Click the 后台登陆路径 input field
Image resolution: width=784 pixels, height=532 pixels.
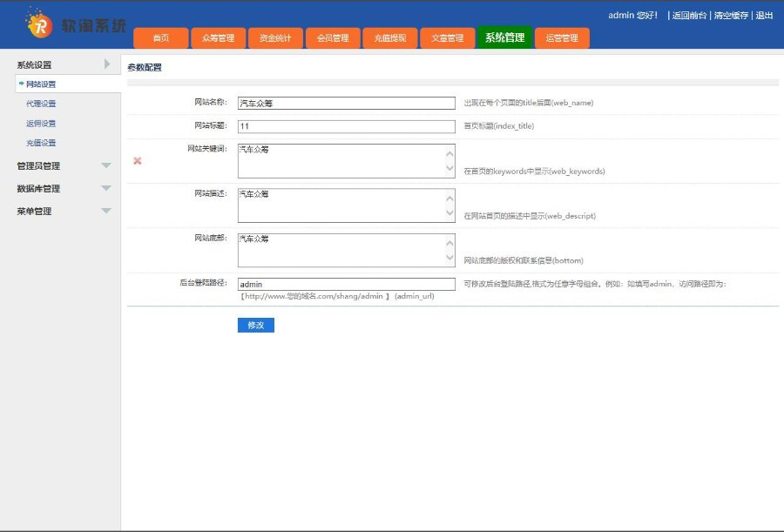(x=346, y=284)
